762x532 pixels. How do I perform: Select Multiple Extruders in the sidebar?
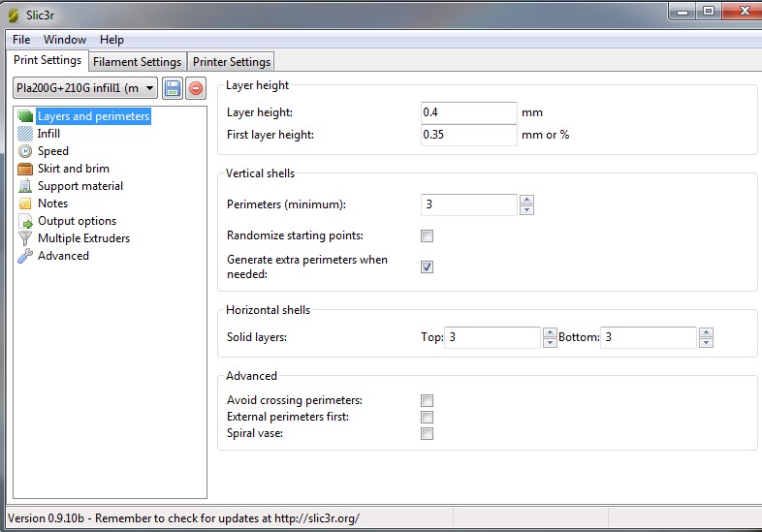pos(83,238)
